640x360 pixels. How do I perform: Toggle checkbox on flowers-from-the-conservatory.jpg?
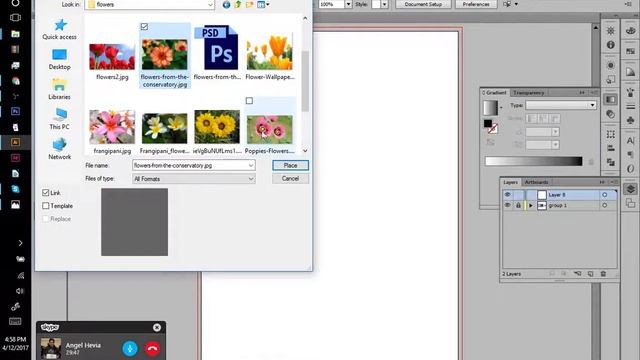point(144,27)
